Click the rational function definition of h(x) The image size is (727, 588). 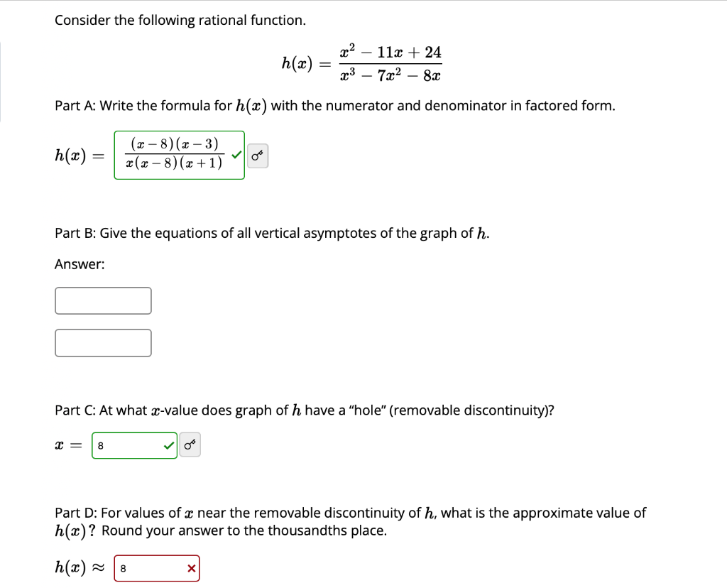tap(362, 62)
